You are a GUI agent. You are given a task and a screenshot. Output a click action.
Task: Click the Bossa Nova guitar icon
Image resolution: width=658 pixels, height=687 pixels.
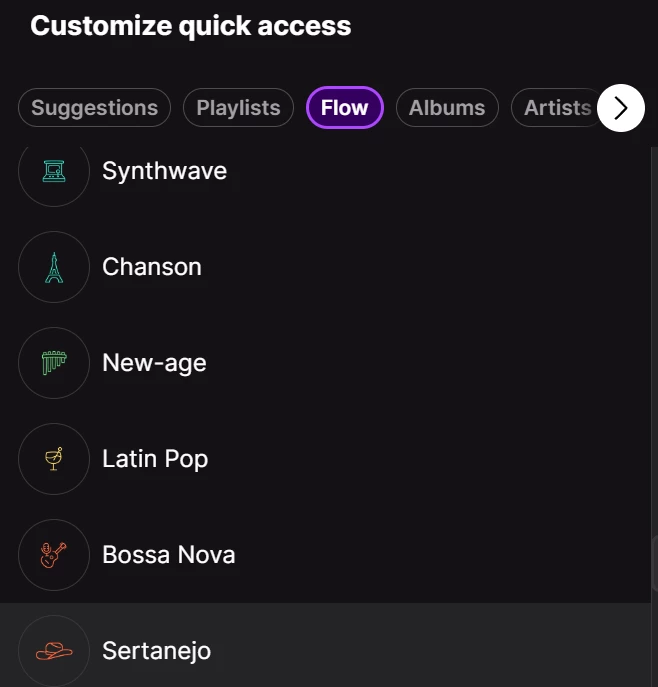54,555
